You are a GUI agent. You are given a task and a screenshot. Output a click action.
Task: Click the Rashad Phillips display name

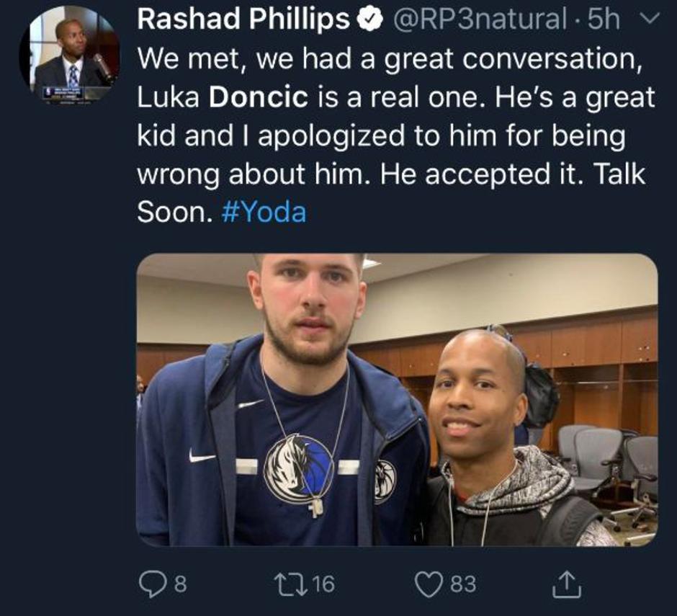(243, 20)
